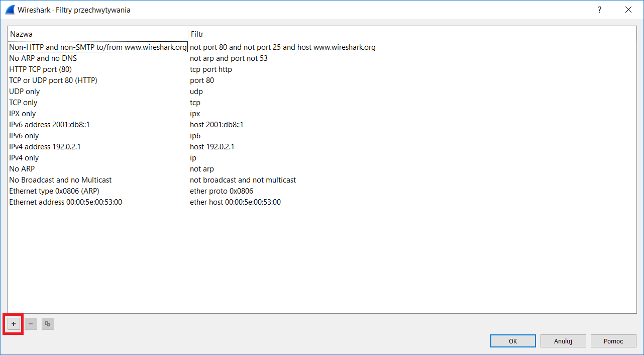Viewport: 644px width, 355px height.
Task: Select IPv4 address 192.0.2.1 name
Action: click(45, 147)
